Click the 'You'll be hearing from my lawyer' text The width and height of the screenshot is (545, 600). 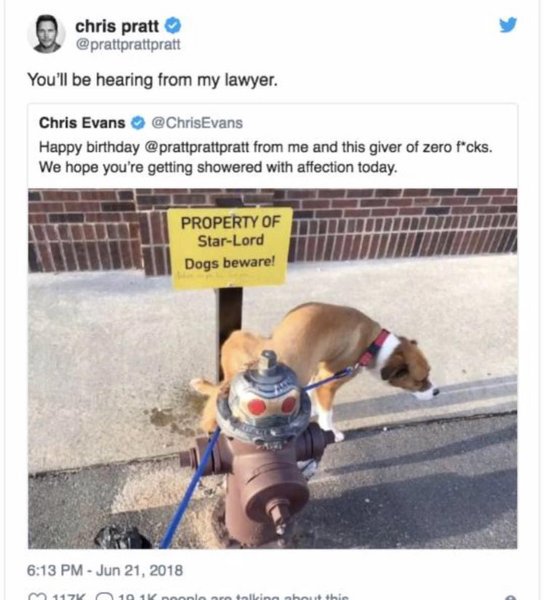point(152,80)
